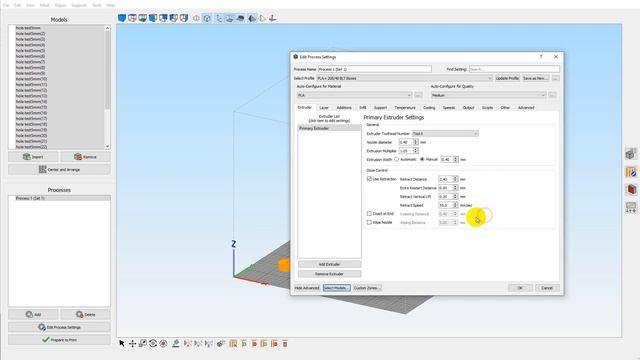640x360 pixels.
Task: Toggle the solid model rendering icon
Action: [x=240, y=18]
